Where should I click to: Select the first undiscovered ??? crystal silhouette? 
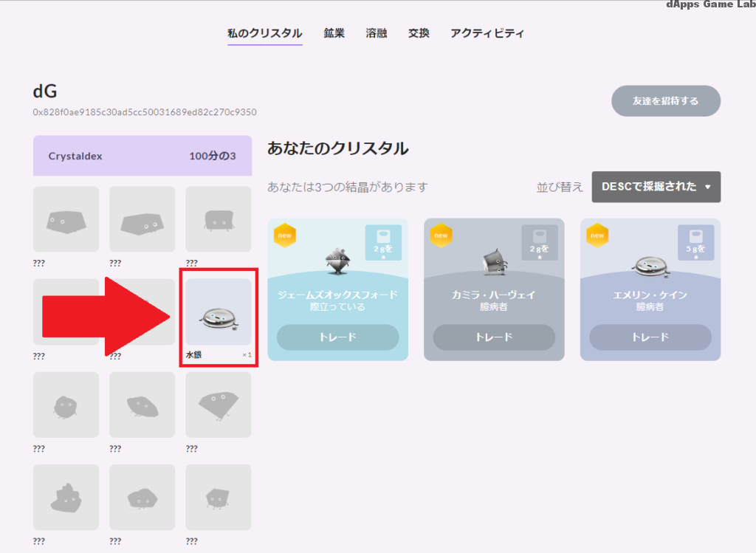coord(66,219)
